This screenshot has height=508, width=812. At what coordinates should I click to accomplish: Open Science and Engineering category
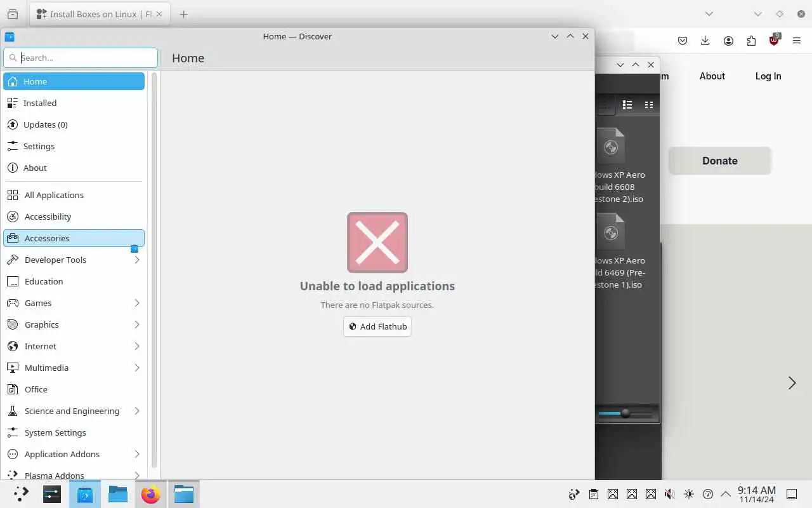(74, 411)
